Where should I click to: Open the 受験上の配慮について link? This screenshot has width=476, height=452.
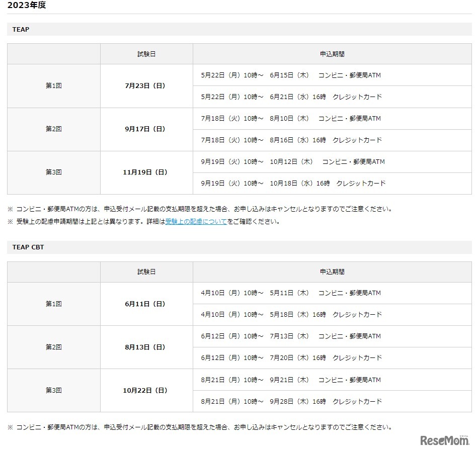pos(196,221)
